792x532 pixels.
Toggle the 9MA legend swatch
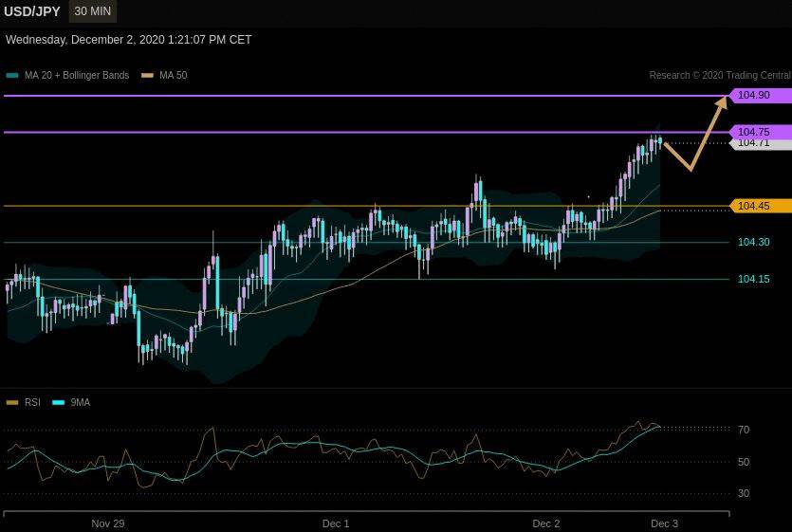(59, 403)
